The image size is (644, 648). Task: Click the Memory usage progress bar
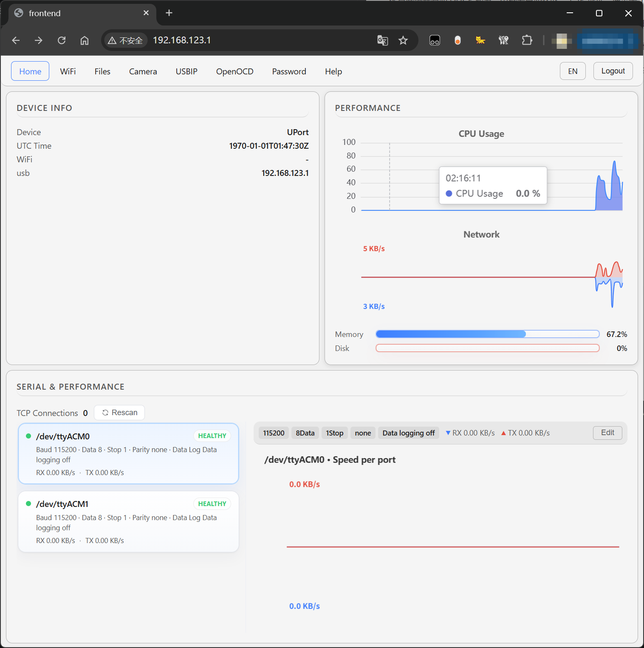click(488, 334)
